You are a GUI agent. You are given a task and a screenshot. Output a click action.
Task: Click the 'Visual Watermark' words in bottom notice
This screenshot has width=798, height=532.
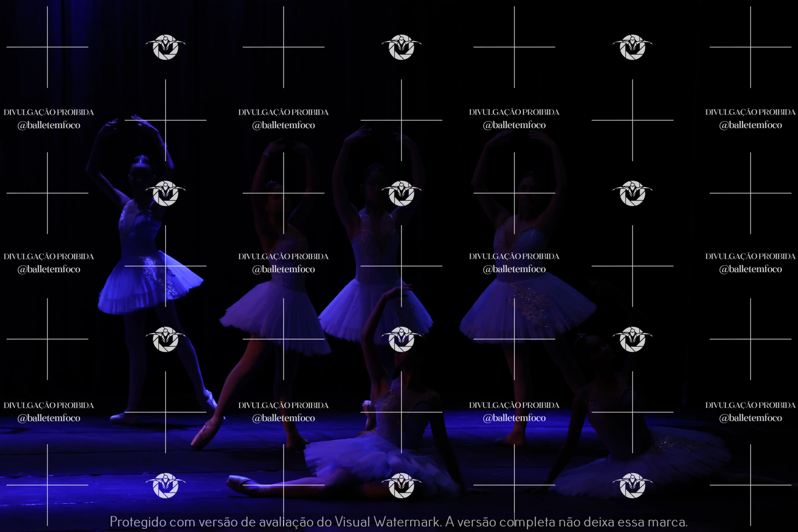coord(387,522)
